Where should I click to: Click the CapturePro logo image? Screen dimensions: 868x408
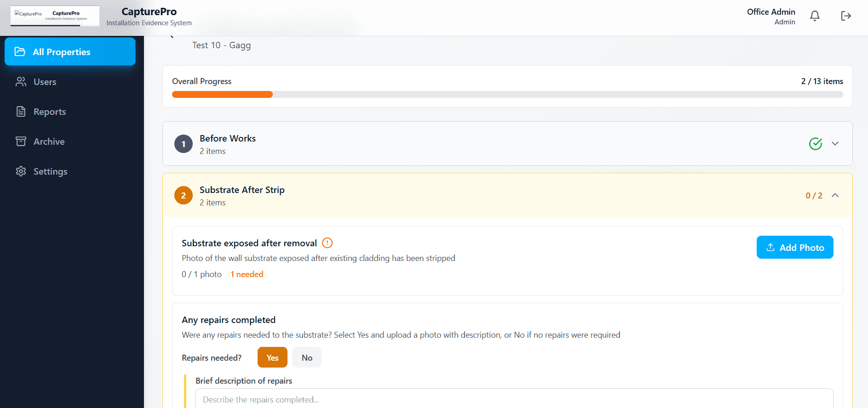coord(55,16)
